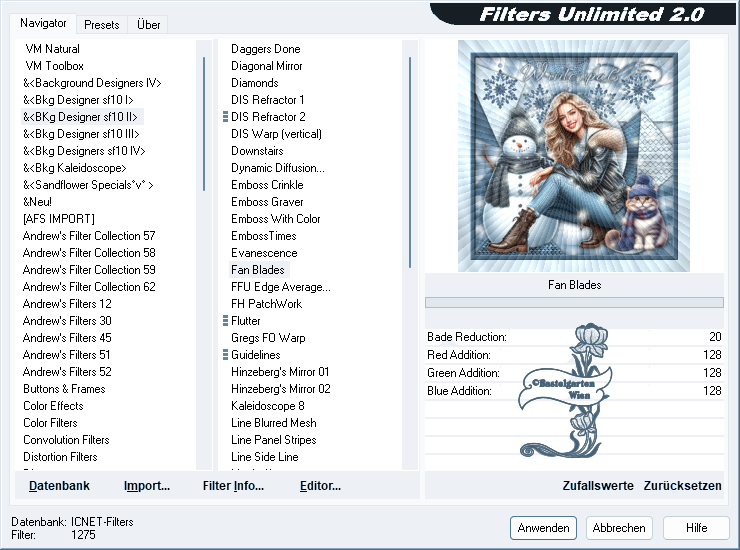Open the Über tab

148,25
